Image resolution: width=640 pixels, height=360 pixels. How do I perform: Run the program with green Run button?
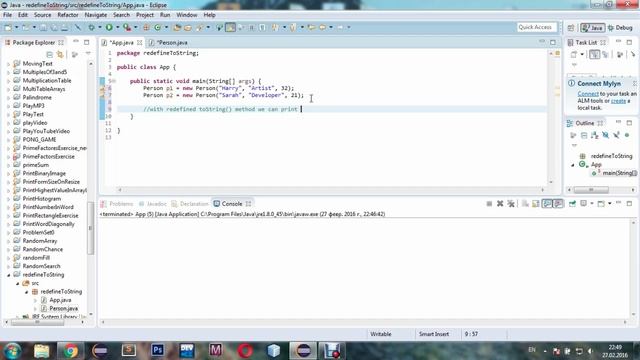click(109, 27)
